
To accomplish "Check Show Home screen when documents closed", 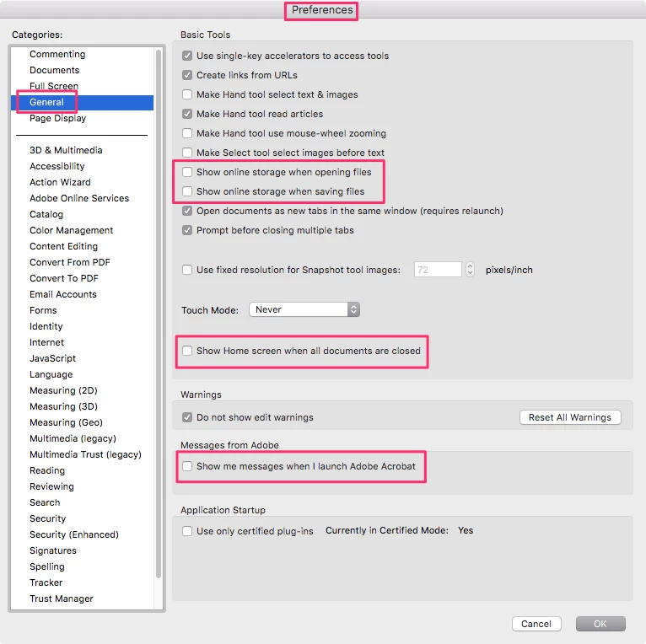I will (187, 351).
